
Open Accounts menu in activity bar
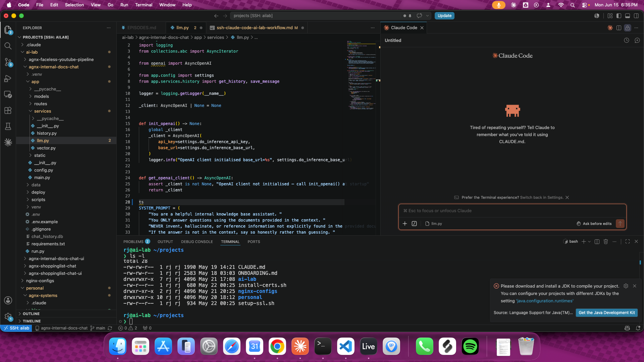click(x=8, y=300)
